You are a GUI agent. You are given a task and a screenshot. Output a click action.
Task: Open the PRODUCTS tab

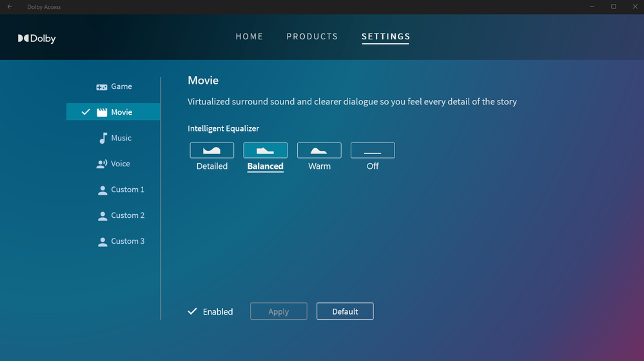[312, 37]
